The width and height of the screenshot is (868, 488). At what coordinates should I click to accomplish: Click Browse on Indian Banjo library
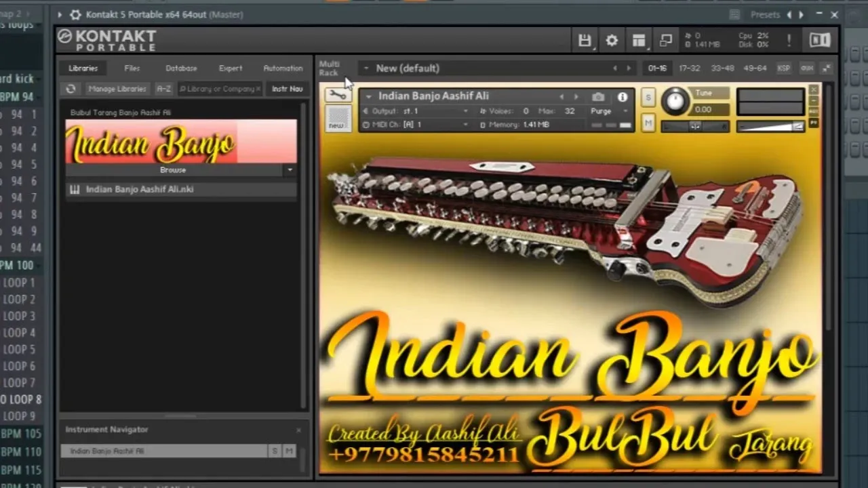click(x=173, y=170)
